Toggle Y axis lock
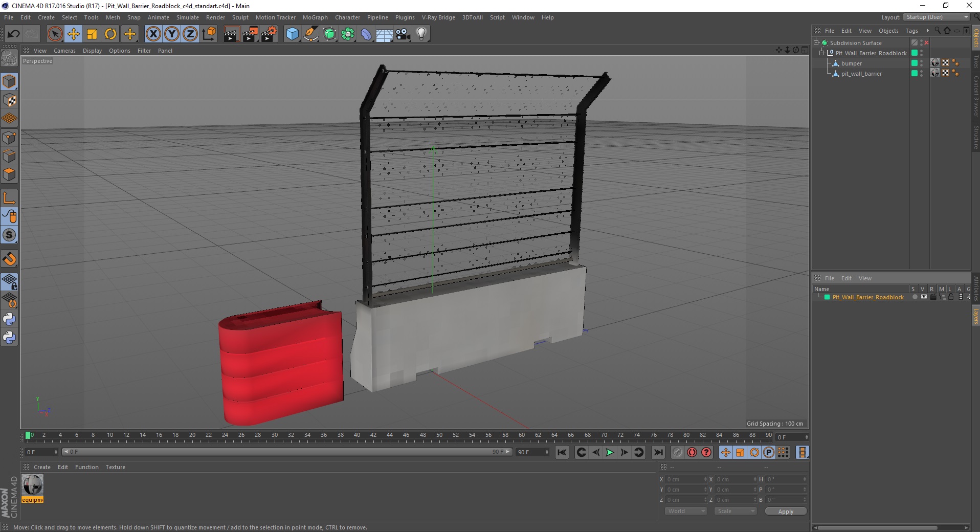 coord(172,34)
